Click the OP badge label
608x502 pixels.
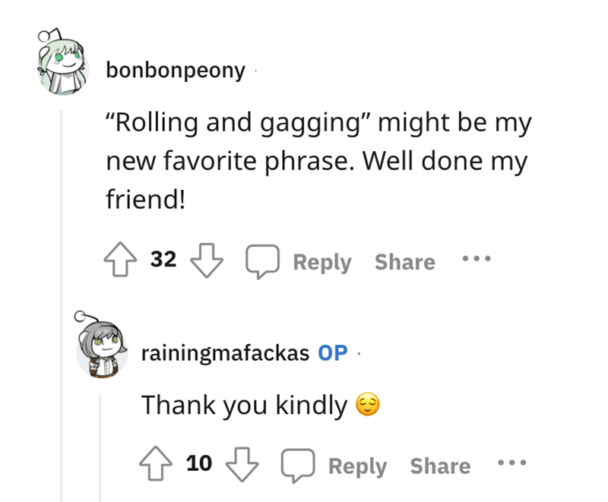click(x=332, y=353)
